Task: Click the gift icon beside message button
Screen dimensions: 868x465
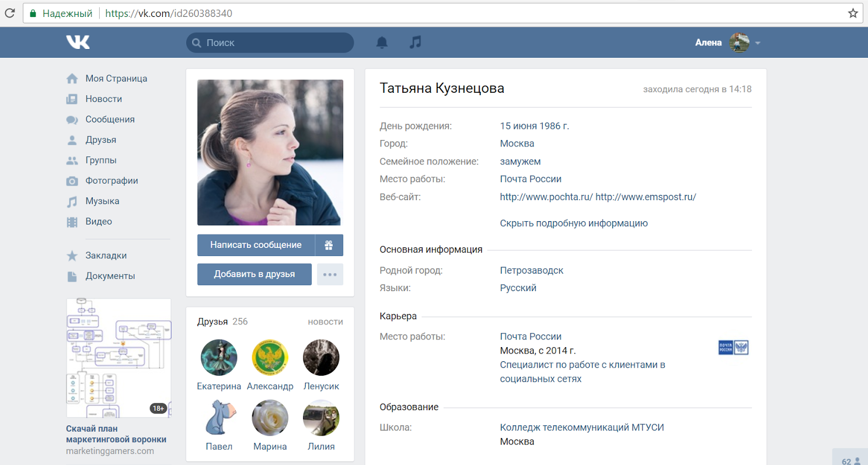Action: tap(329, 245)
